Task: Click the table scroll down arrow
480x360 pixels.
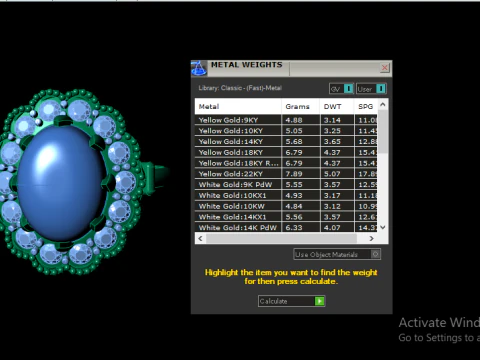Action: click(383, 227)
